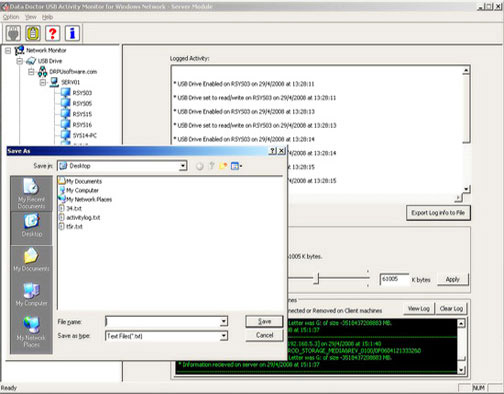Select RSYS16 computer in tree
Image resolution: width=504 pixels, height=394 pixels.
[82, 125]
